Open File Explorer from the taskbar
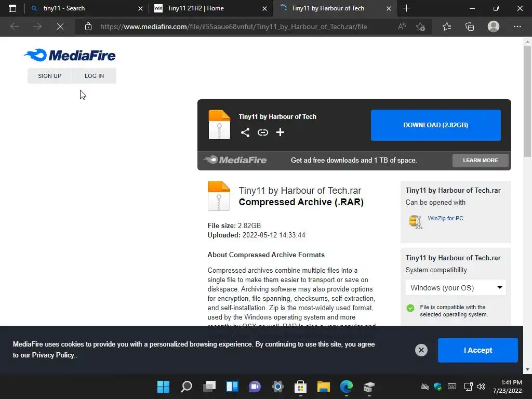The height and width of the screenshot is (399, 532). point(323,387)
